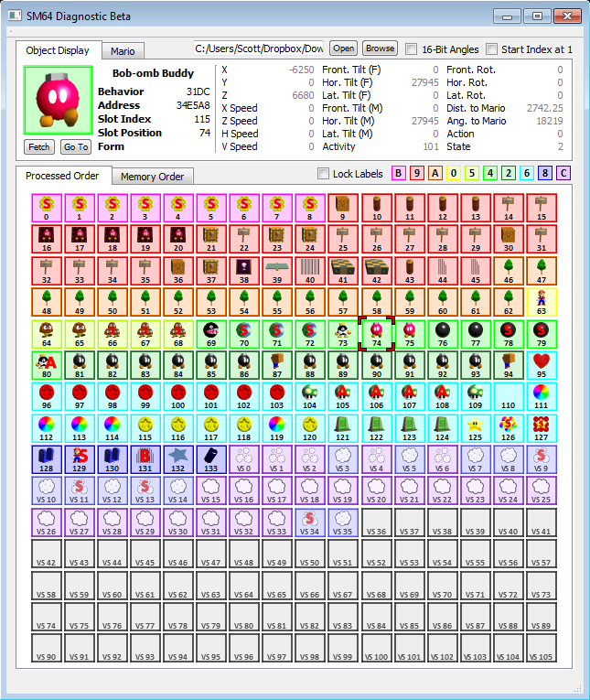Click the Fetch button

(39, 147)
